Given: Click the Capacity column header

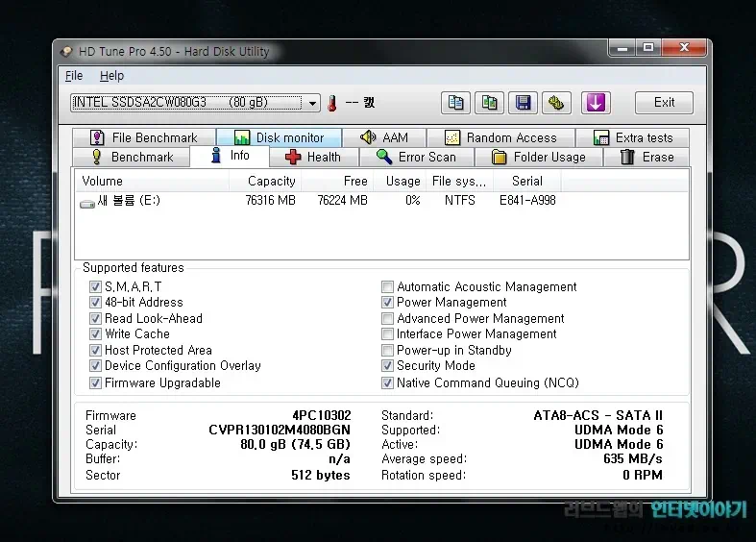Looking at the screenshot, I should pos(265,182).
